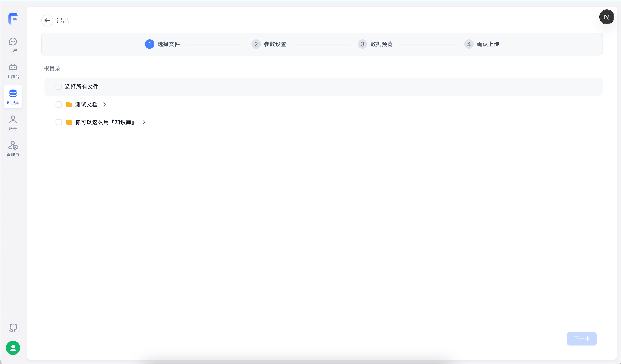Select checkbox for 你可以这么用『知识库』 folder
This screenshot has width=621, height=364.
click(x=59, y=122)
